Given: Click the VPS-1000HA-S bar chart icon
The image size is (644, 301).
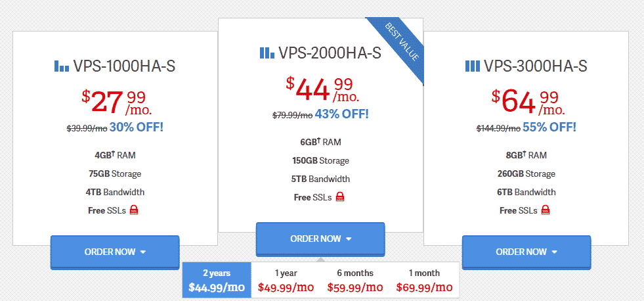Looking at the screenshot, I should (61, 66).
